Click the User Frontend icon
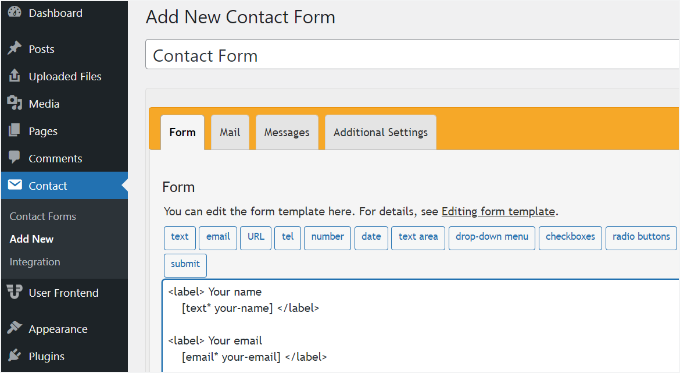This screenshot has width=680, height=373. click(14, 292)
